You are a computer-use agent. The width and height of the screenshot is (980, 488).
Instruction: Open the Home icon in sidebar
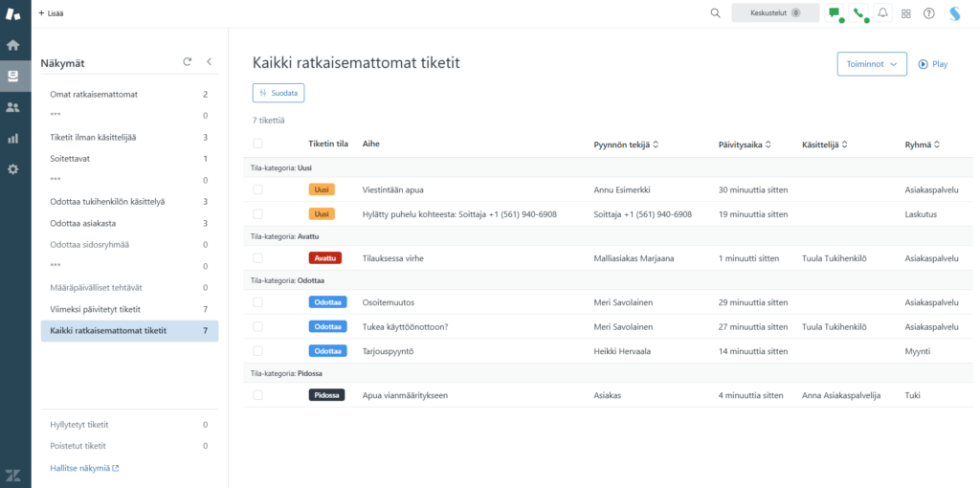(x=12, y=45)
